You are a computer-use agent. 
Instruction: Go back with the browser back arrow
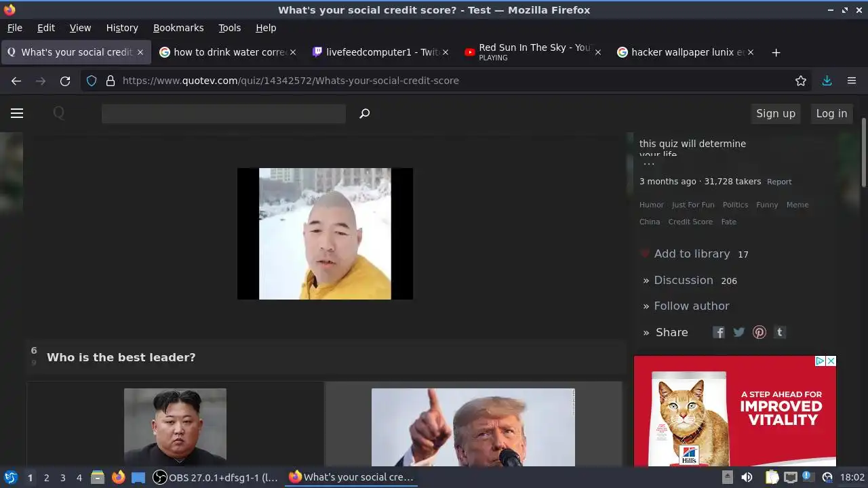16,81
